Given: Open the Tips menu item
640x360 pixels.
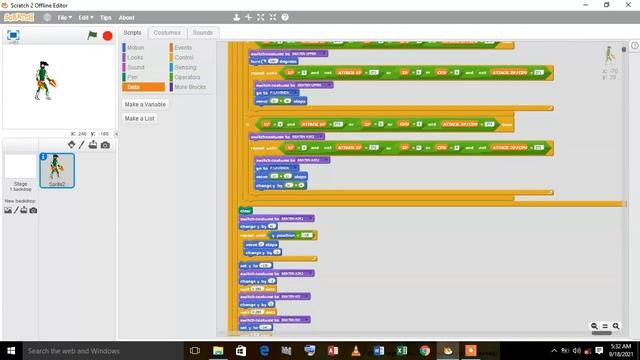Looking at the screenshot, I should [x=106, y=18].
